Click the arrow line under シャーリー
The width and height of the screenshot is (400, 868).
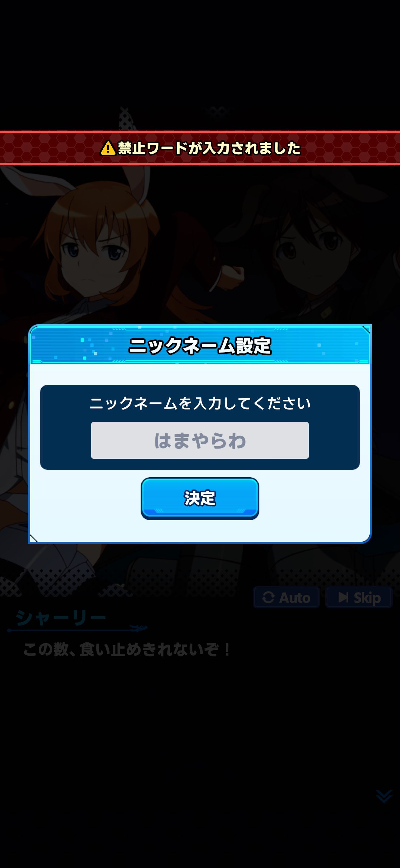(78, 629)
